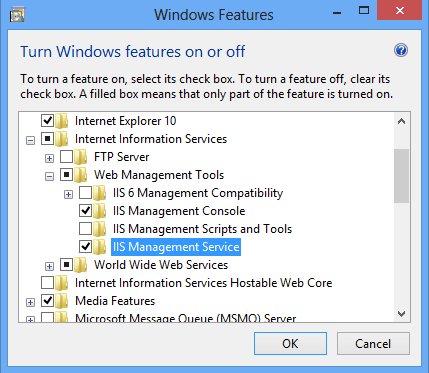Expand the IIS 6 Management Compatibility node

68,194
